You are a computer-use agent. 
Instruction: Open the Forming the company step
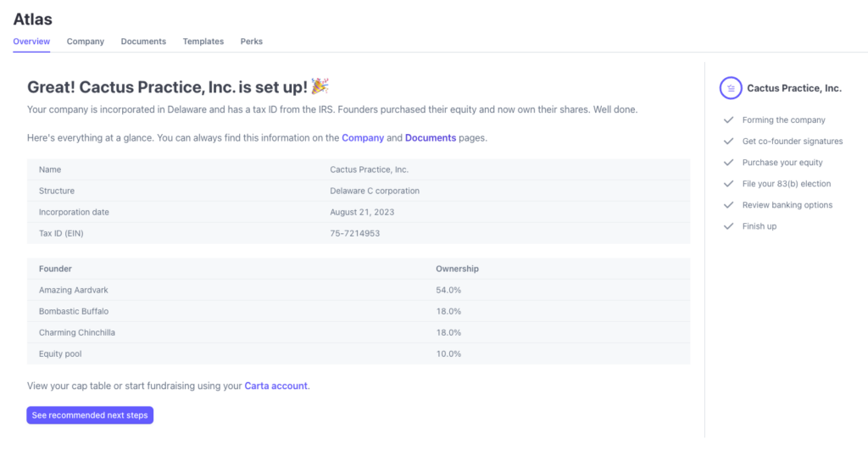pos(783,120)
